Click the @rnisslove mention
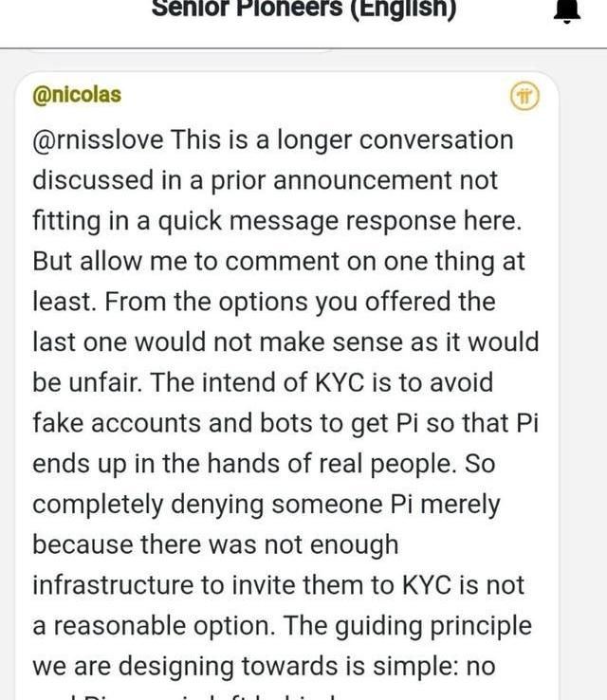Image resolution: width=607 pixels, height=700 pixels. click(99, 140)
